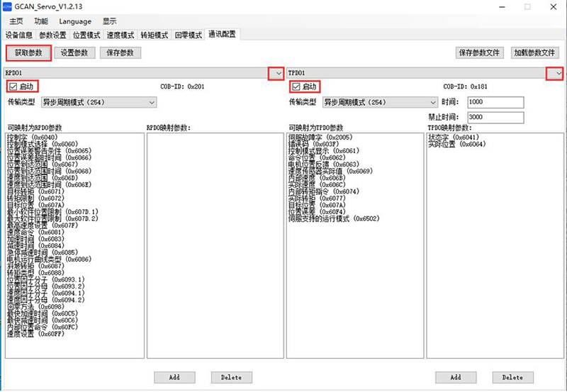Click the Delete button under TPDO mapping
567x392 pixels.
pyautogui.click(x=512, y=377)
